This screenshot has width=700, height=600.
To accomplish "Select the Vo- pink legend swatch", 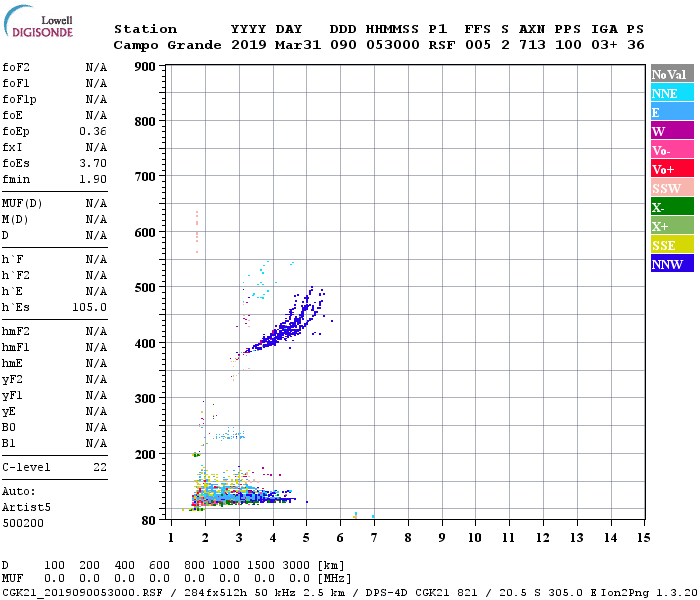I will 672,150.
